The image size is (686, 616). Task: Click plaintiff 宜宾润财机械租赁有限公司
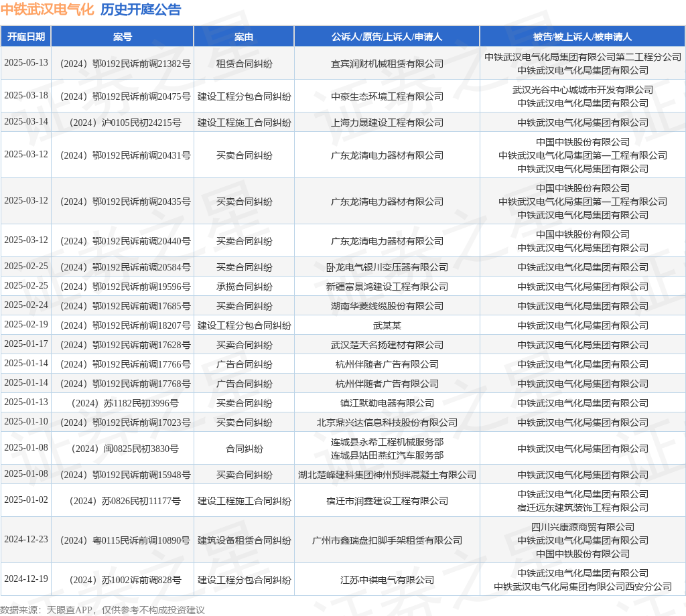(x=387, y=64)
